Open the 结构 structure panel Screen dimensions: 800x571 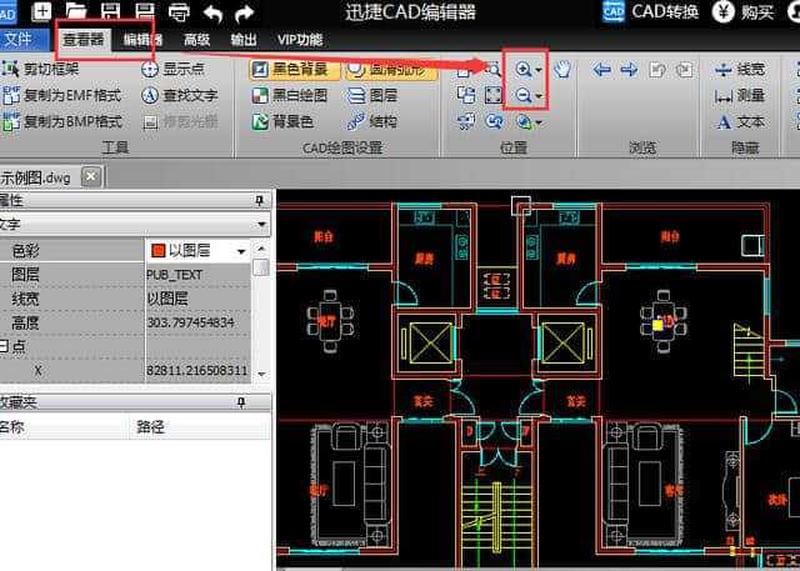click(372, 121)
